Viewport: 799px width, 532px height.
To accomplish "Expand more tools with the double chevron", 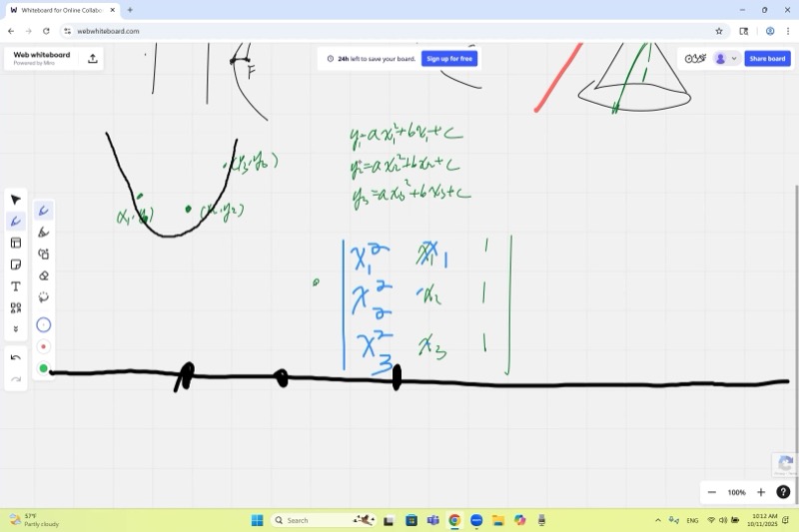I will click(16, 329).
